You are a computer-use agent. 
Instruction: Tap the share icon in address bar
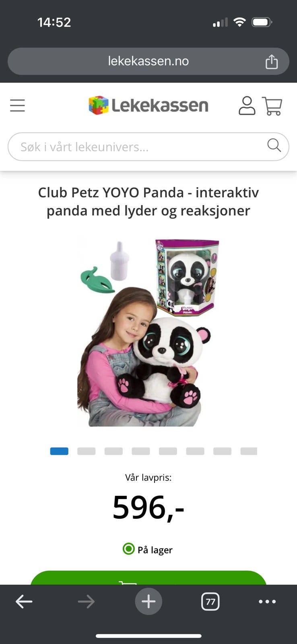pyautogui.click(x=272, y=61)
